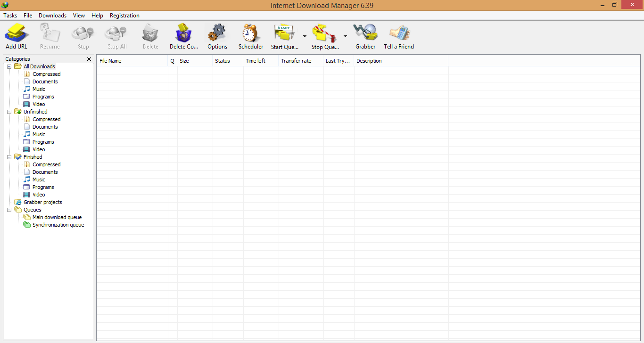644x343 pixels.
Task: Select Documents under Finished
Action: tap(45, 172)
